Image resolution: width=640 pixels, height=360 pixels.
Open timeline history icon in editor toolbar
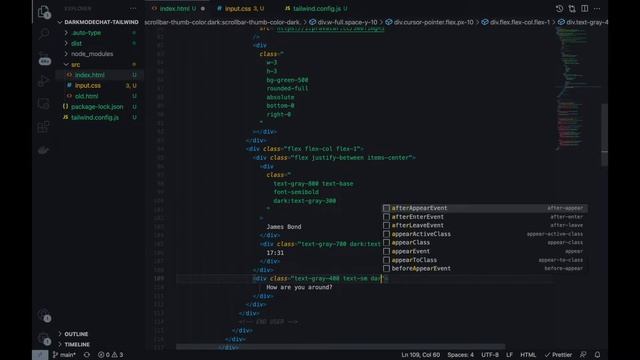coord(559,9)
